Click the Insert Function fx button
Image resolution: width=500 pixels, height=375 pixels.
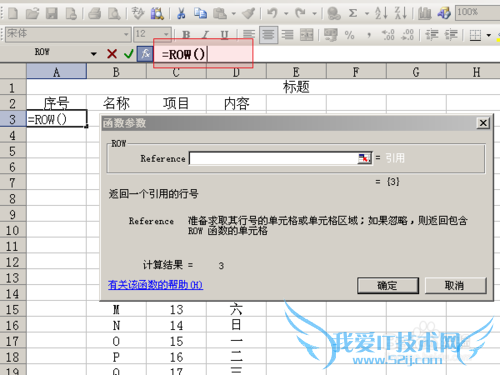[145, 54]
